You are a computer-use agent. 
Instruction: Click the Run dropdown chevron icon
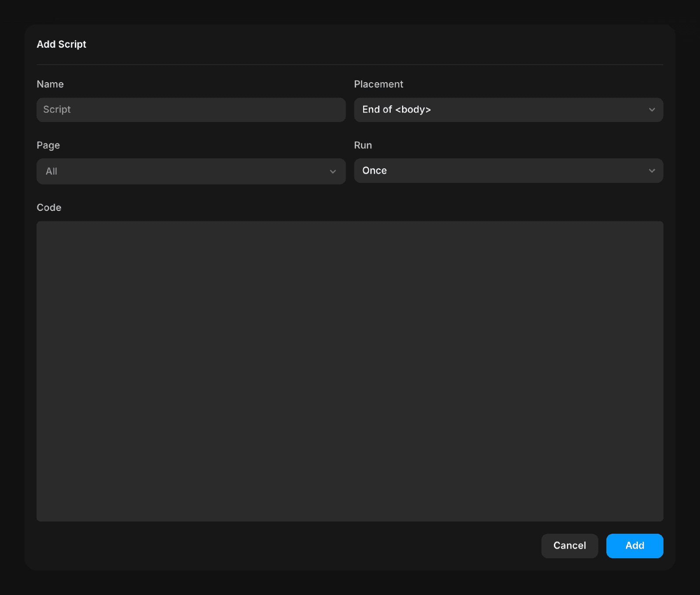652,171
